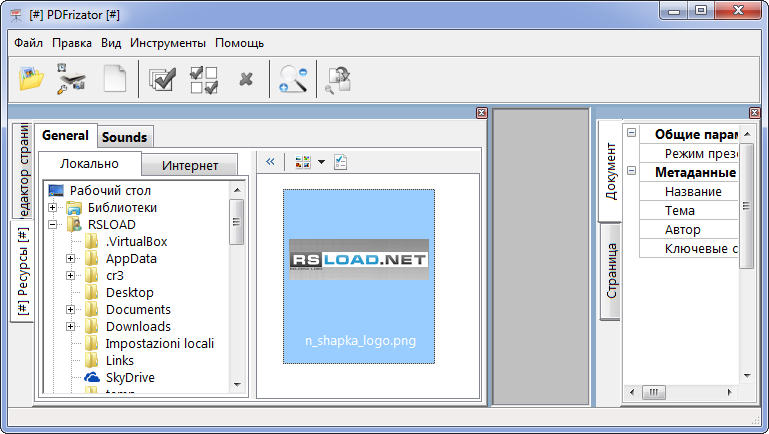The height and width of the screenshot is (434, 769).
Task: Select the .VirtualBox folder
Action: click(x=136, y=241)
